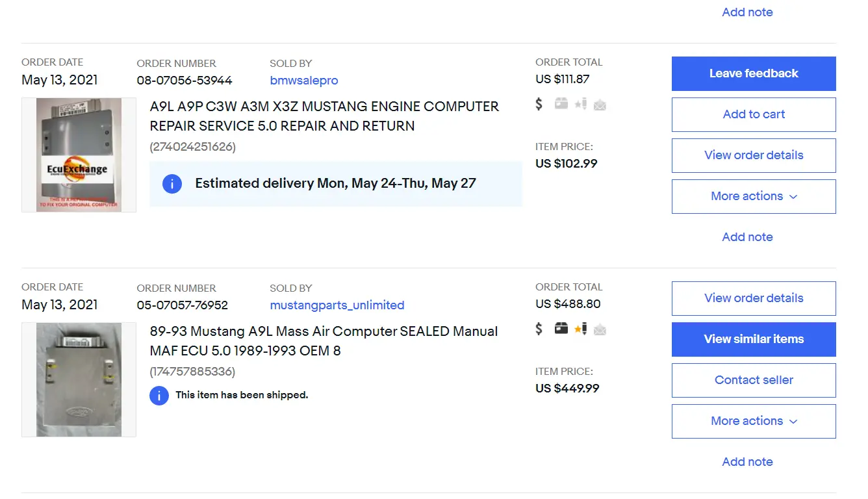Screen dimensions: 868x499
Task: Add engine computer repair service to cart
Action: point(754,114)
